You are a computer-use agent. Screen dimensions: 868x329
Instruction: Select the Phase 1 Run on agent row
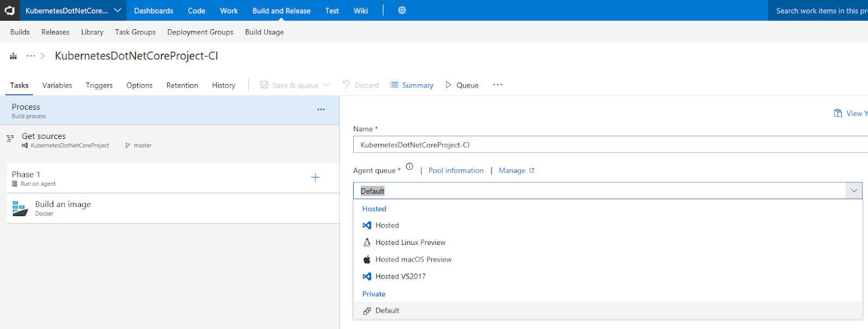(173, 178)
